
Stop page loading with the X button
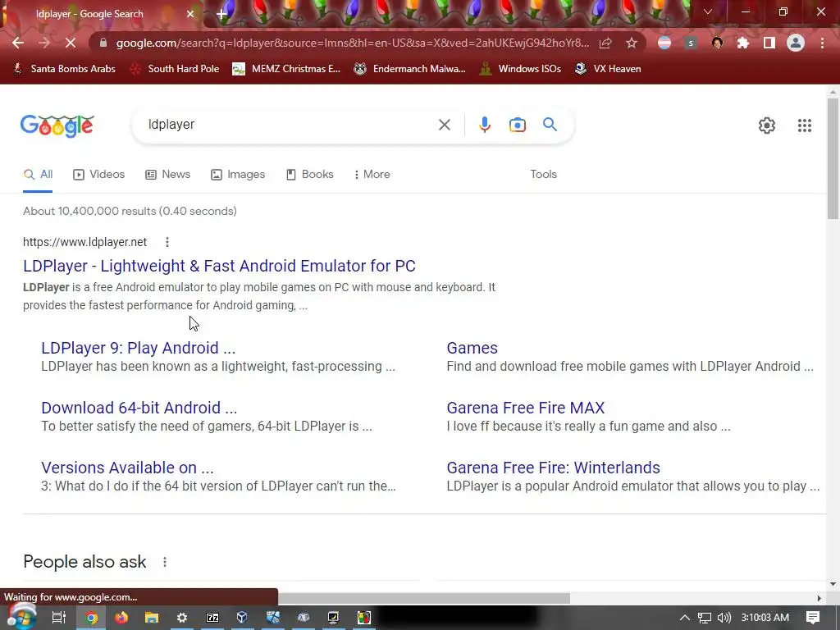71,43
